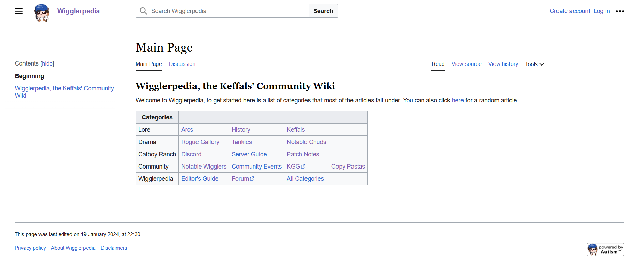Open Patch Notes link
644x260 pixels.
pyautogui.click(x=303, y=154)
